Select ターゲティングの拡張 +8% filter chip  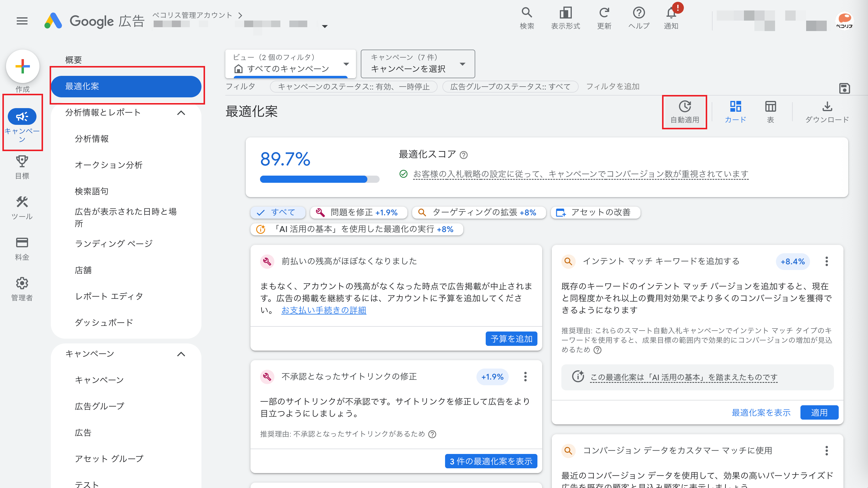[479, 213]
